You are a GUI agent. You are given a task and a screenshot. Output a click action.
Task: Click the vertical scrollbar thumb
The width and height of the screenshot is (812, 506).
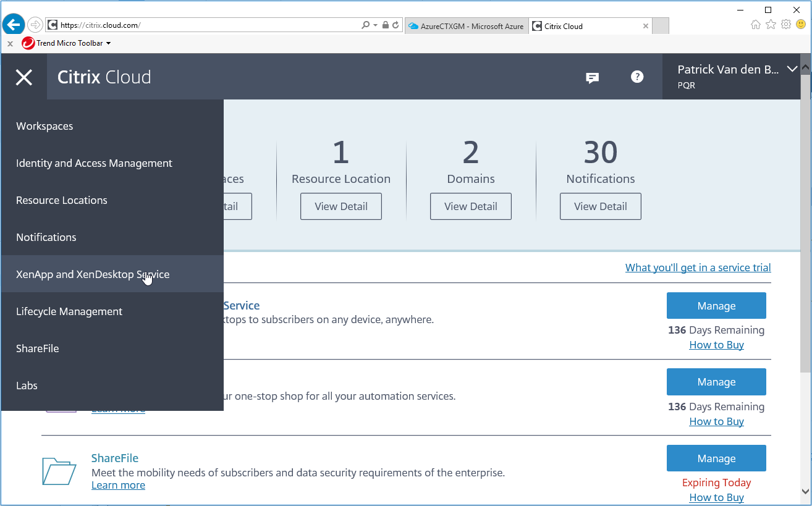click(x=806, y=224)
